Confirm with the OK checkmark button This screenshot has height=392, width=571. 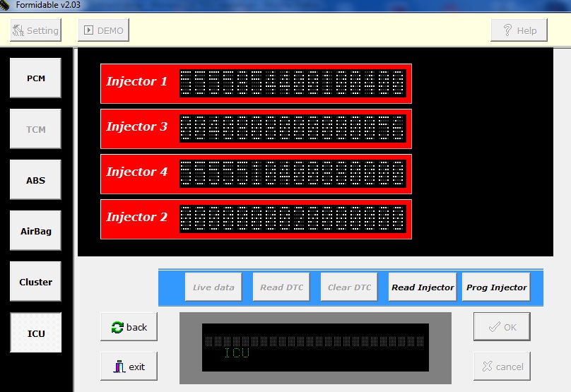(x=501, y=327)
